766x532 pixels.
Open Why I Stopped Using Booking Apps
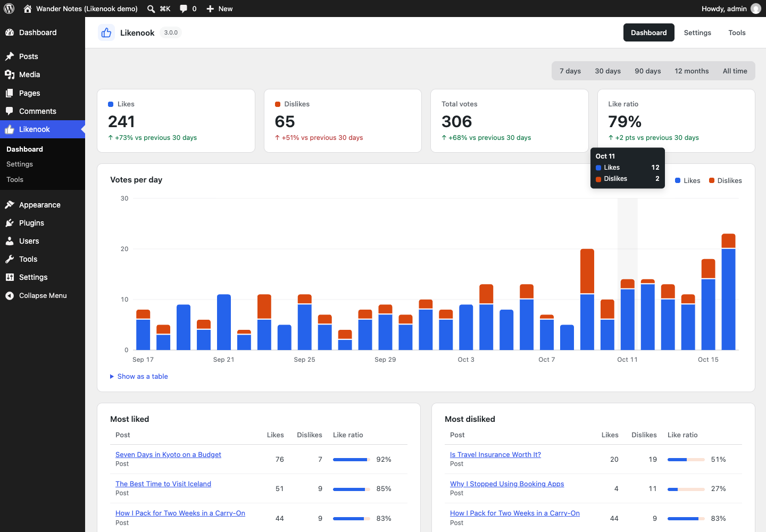pyautogui.click(x=507, y=484)
